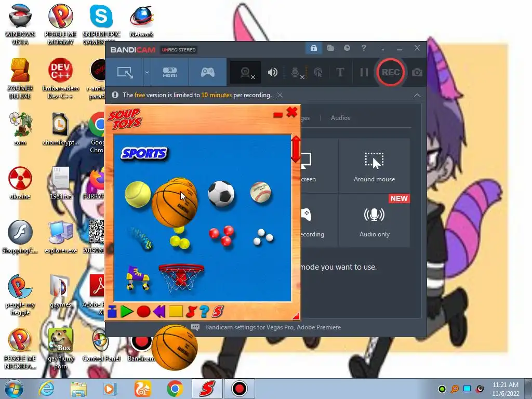
Task: Click the red record circle in Soup Toys
Action: (143, 312)
